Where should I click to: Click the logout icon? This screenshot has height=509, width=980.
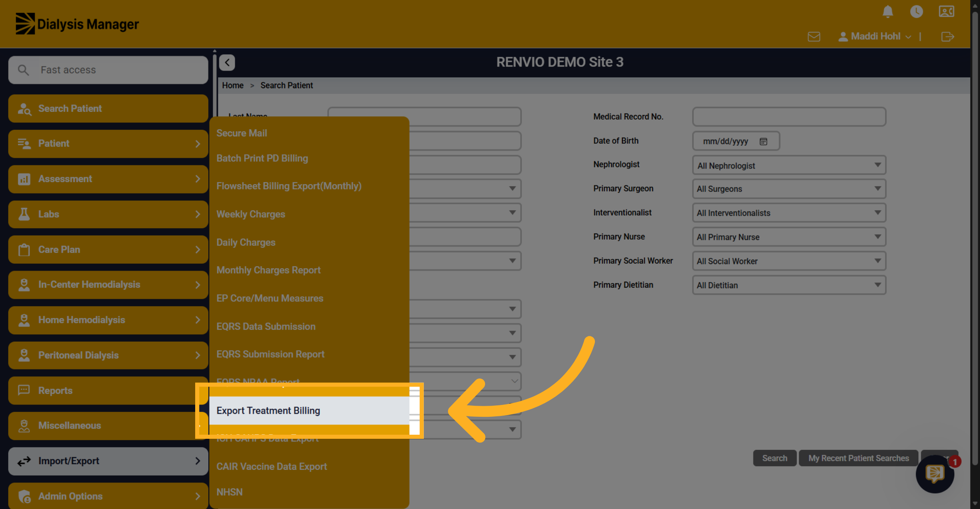point(947,37)
